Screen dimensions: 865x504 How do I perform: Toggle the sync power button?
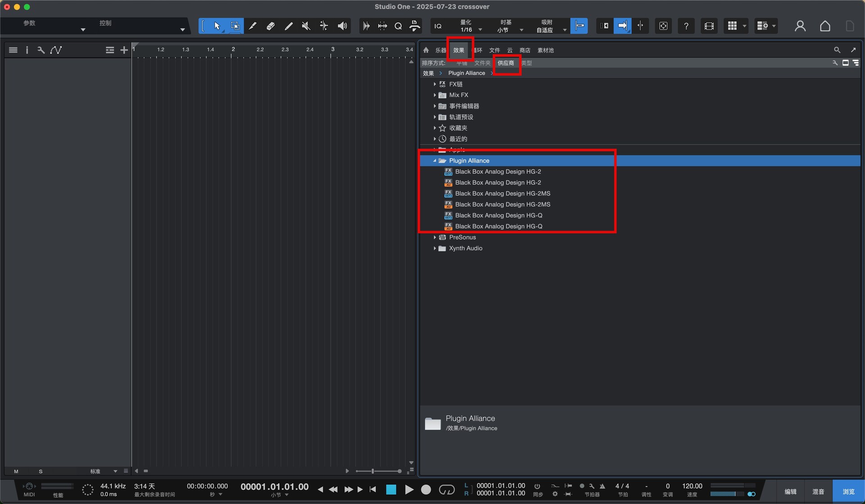pyautogui.click(x=537, y=486)
